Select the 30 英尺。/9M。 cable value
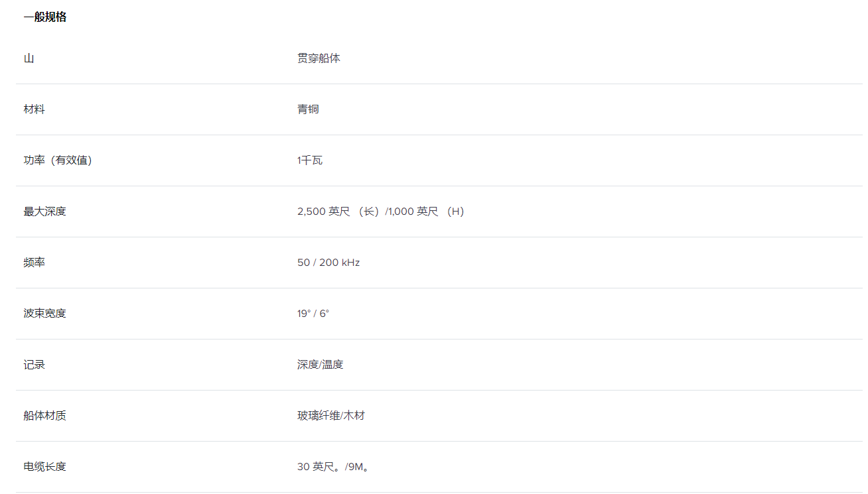868x494 pixels. tap(332, 467)
